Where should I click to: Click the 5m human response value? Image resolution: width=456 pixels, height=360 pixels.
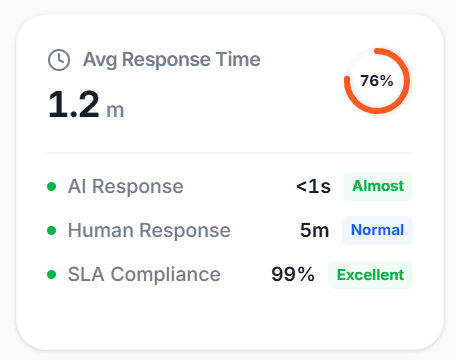coord(315,230)
